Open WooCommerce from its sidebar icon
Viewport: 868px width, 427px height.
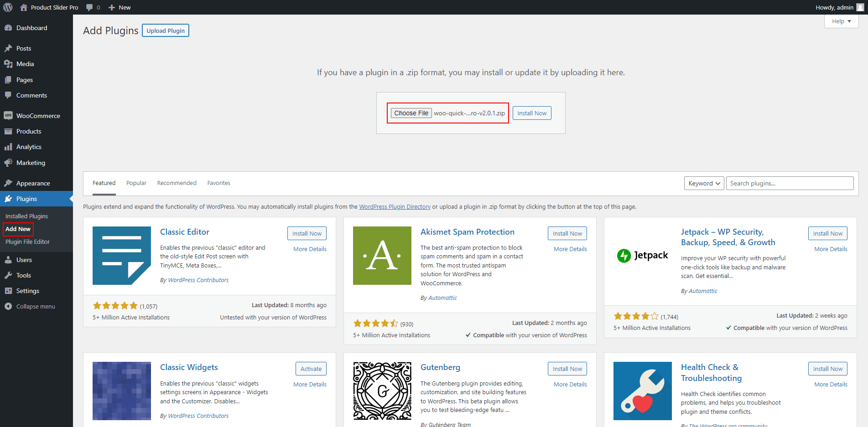[8, 116]
